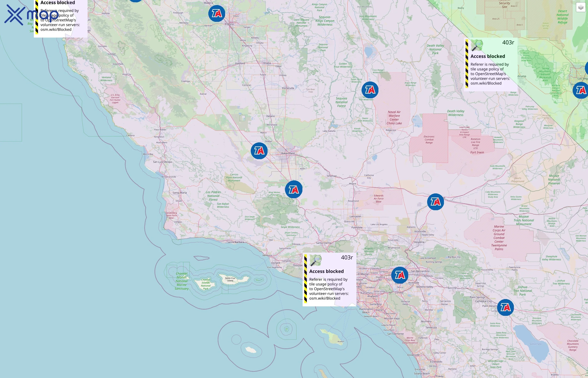Select the TA marker west of Bakersfield
The width and height of the screenshot is (588, 378).
pyautogui.click(x=259, y=151)
